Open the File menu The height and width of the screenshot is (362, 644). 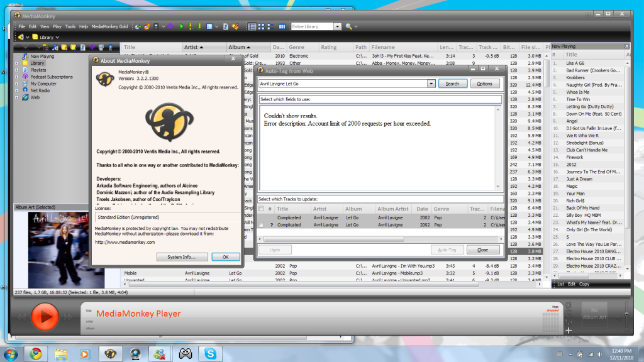click(22, 26)
